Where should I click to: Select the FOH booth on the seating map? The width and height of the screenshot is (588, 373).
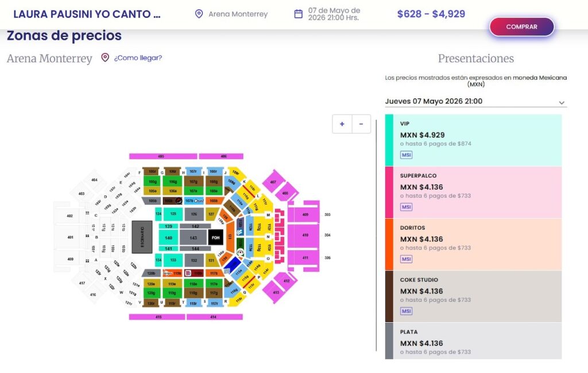point(216,237)
